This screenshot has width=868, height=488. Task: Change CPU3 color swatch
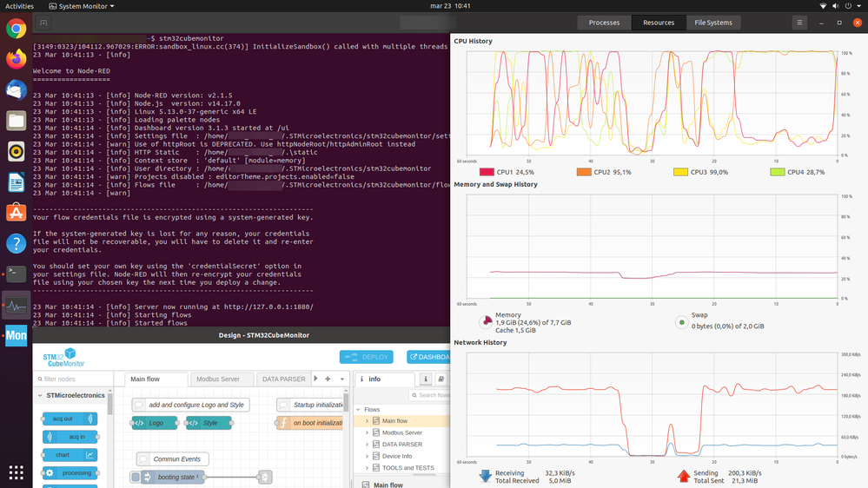680,172
